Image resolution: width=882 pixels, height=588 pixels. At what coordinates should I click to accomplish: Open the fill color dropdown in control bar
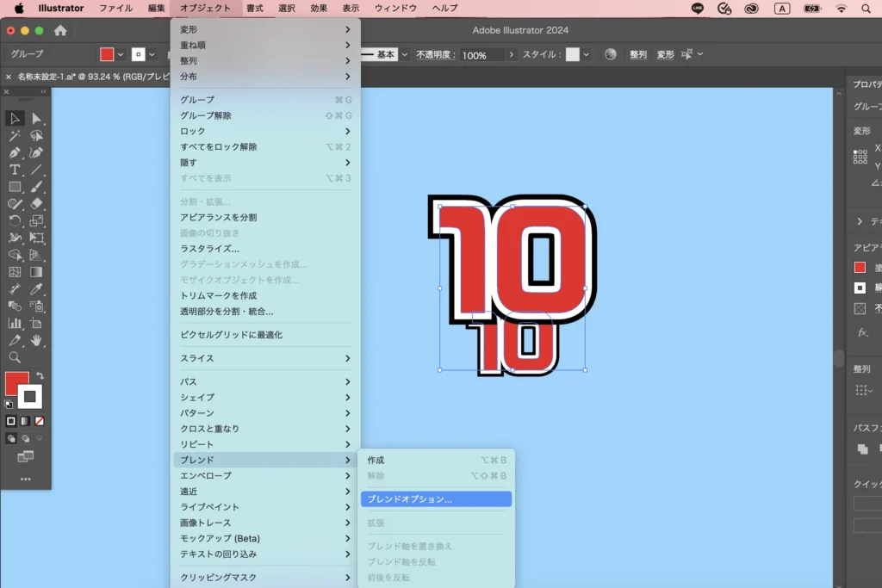click(x=121, y=54)
